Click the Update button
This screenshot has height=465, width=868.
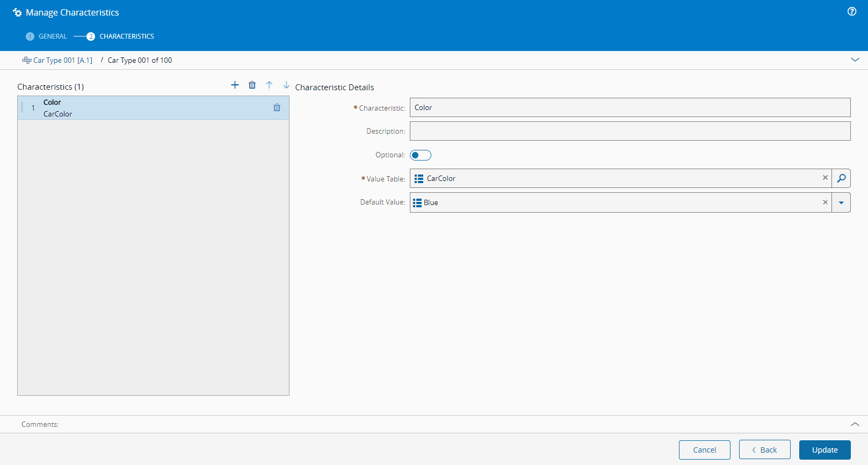(x=824, y=450)
